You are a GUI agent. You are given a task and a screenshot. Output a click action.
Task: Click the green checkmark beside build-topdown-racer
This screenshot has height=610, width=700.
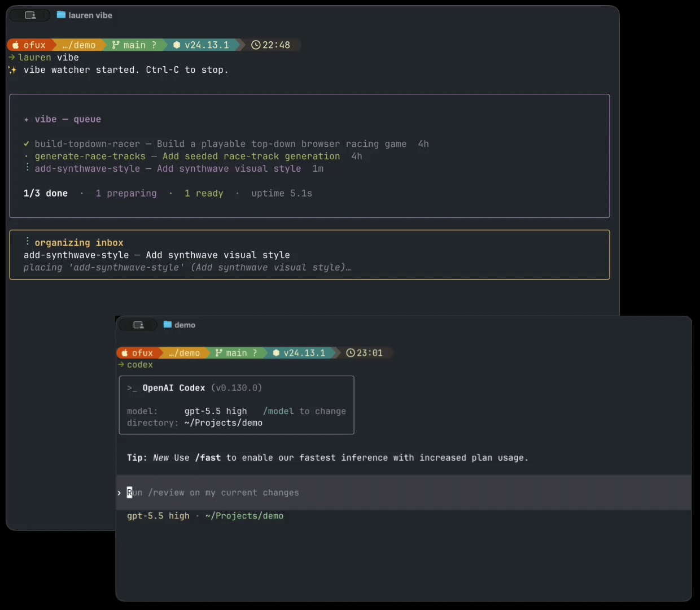[26, 143]
